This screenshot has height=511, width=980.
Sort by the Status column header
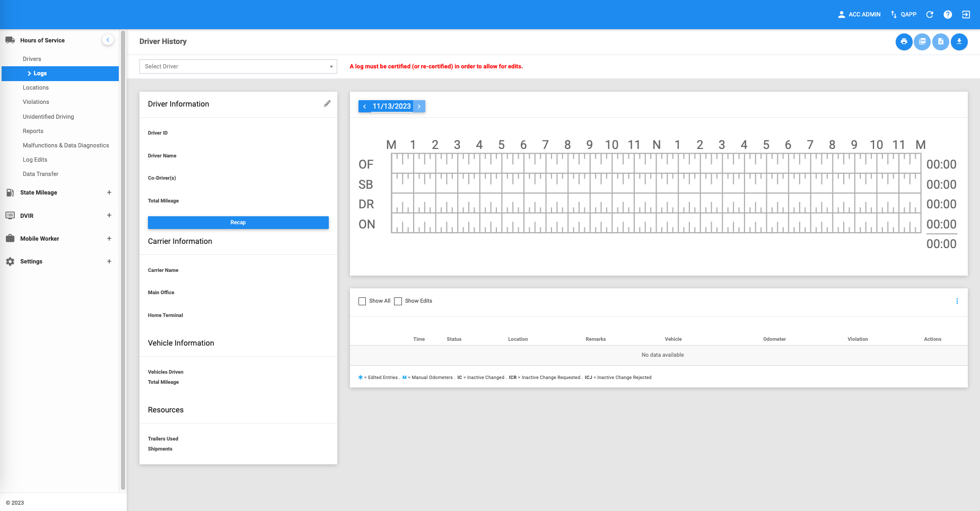(x=454, y=339)
